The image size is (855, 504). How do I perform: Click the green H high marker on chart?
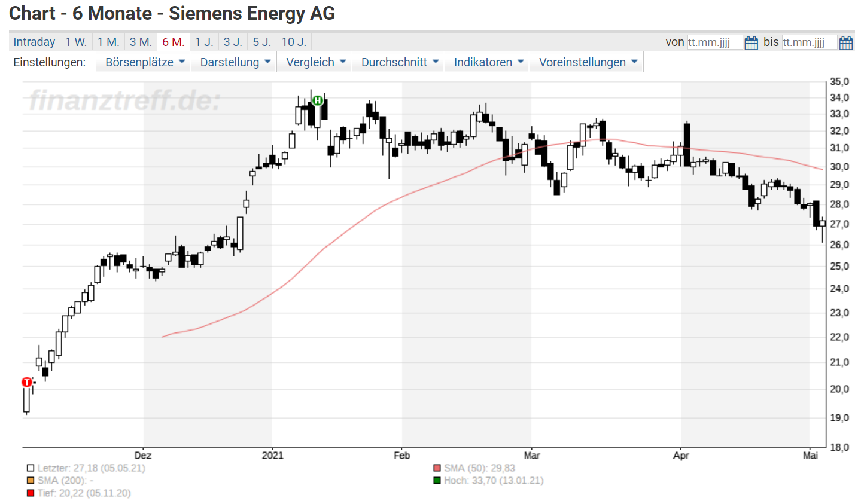click(318, 100)
